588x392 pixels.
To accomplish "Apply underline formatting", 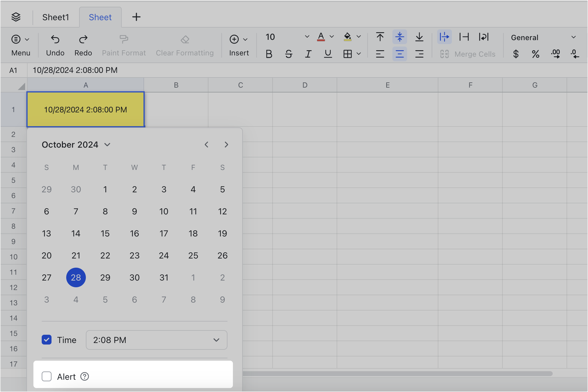I will (328, 54).
